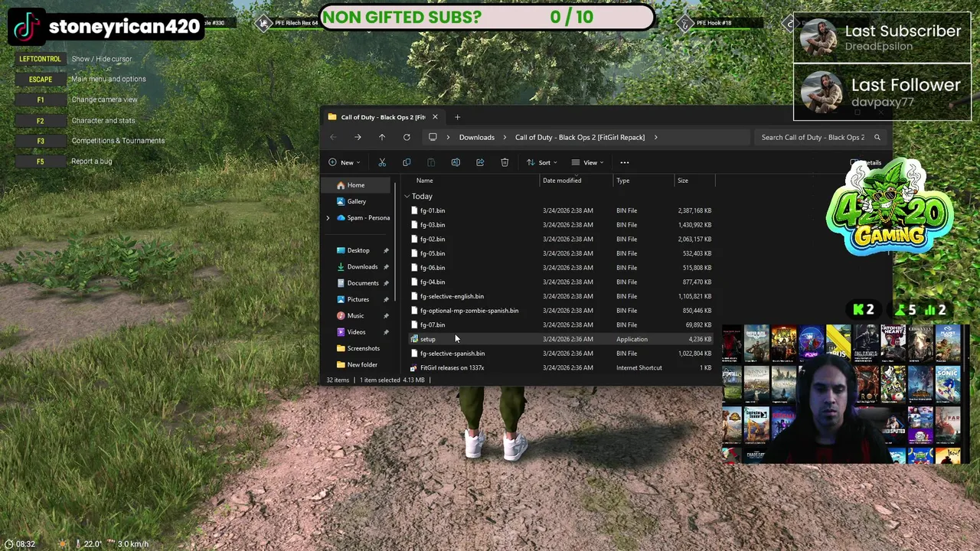The height and width of the screenshot is (551, 980).
Task: Click the Forward navigation arrow
Action: point(358,137)
